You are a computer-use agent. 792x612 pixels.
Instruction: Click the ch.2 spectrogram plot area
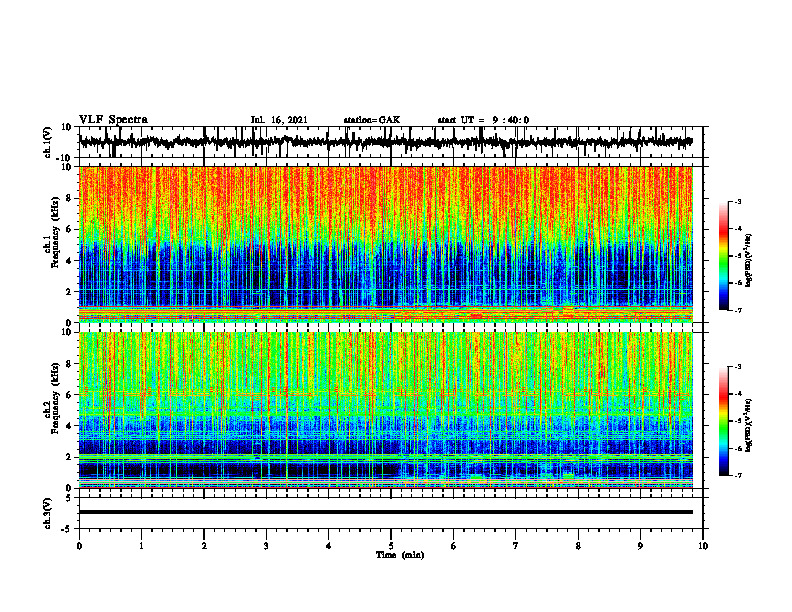click(x=385, y=410)
